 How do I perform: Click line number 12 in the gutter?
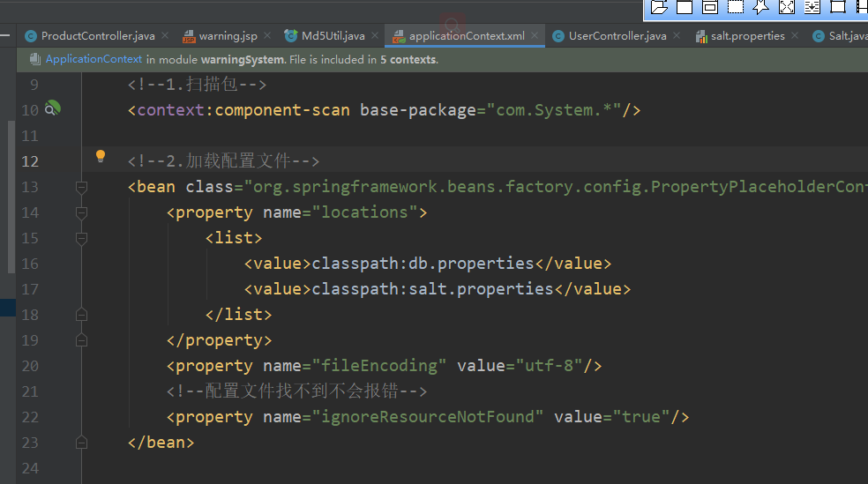(x=30, y=161)
